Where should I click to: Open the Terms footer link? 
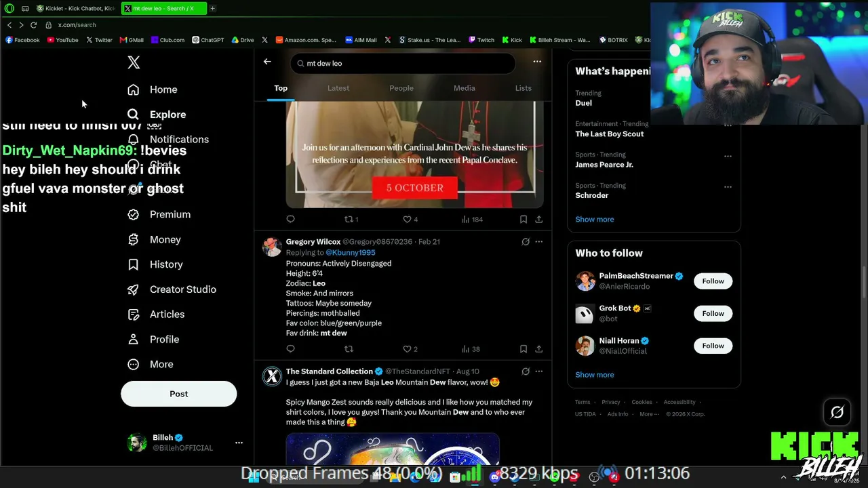[583, 402]
